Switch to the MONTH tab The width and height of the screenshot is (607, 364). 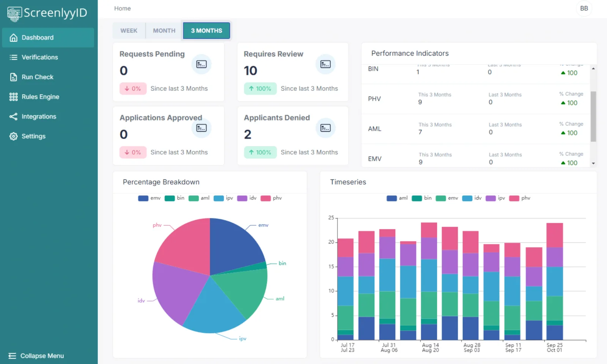click(164, 31)
